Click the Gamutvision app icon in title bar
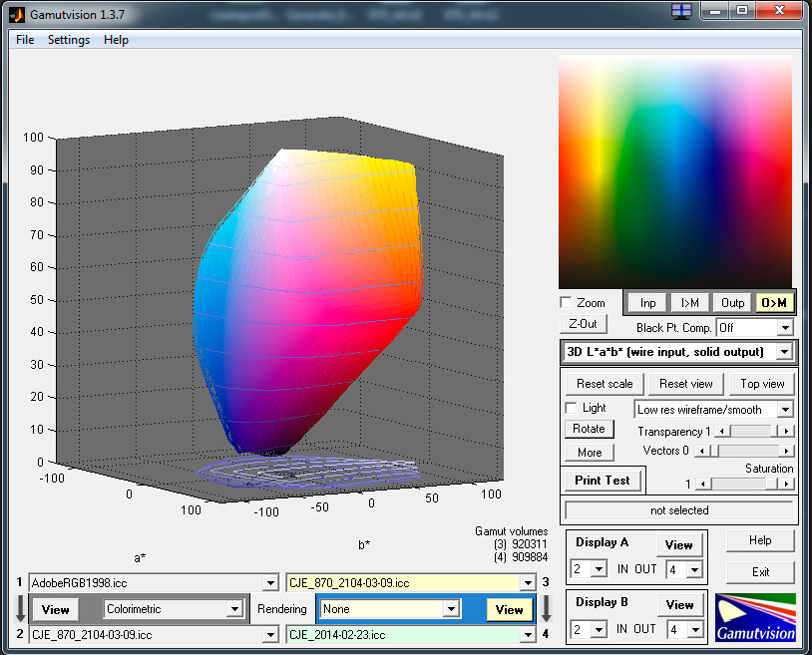Image resolution: width=812 pixels, height=655 pixels. click(15, 15)
